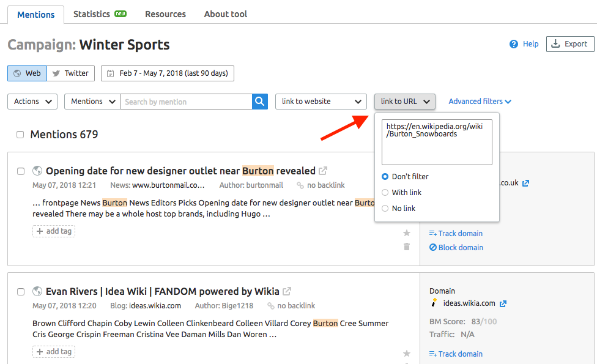The width and height of the screenshot is (597, 364).
Task: Click the ideas.wikia.com domain name
Action: [469, 303]
